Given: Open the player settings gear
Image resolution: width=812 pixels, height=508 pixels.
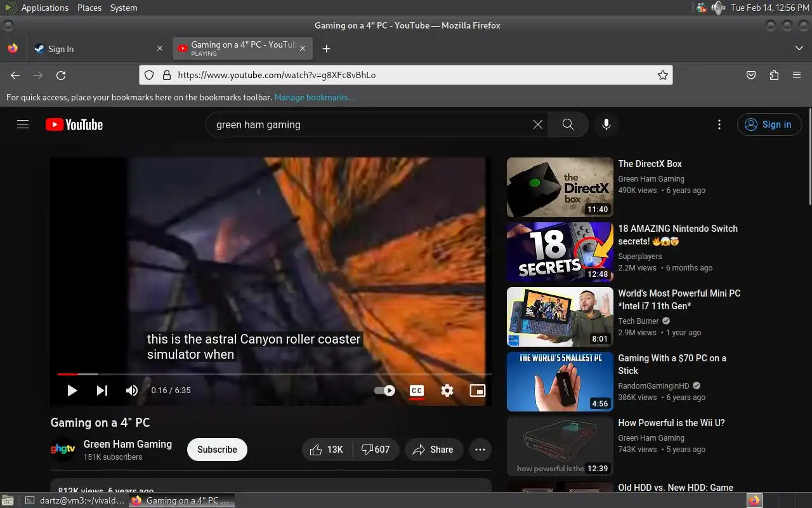Looking at the screenshot, I should point(447,391).
